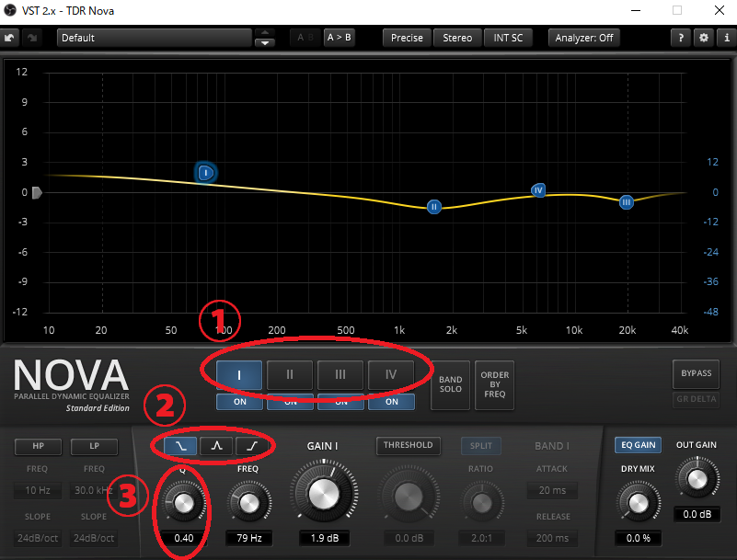This screenshot has width=737, height=560.
Task: Click the frequency value field 79 Hz
Action: click(249, 538)
